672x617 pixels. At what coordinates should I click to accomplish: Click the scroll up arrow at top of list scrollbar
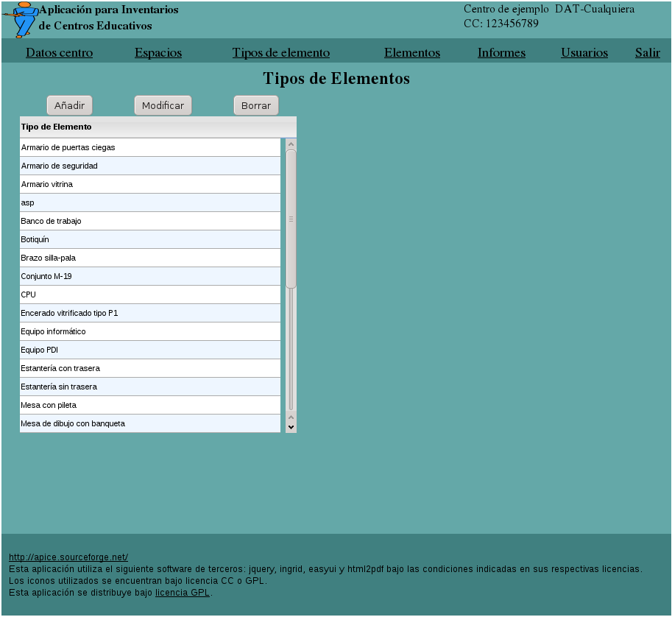click(x=291, y=144)
